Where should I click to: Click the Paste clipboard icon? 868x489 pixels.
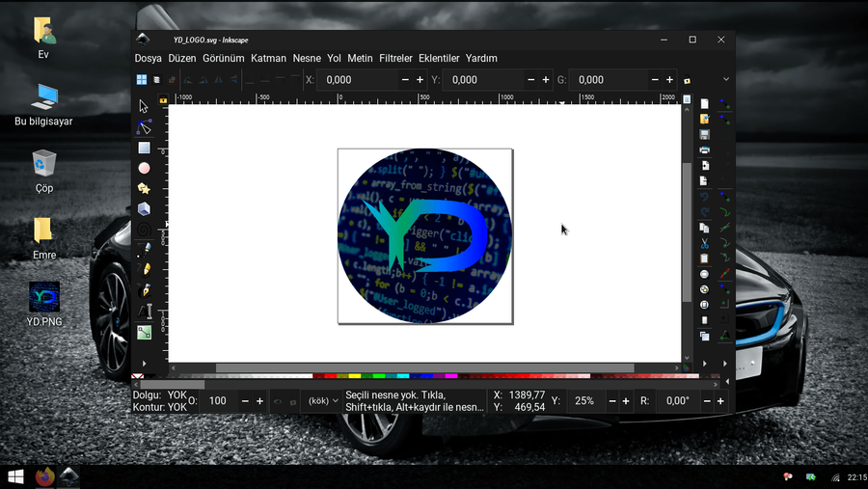click(x=704, y=258)
